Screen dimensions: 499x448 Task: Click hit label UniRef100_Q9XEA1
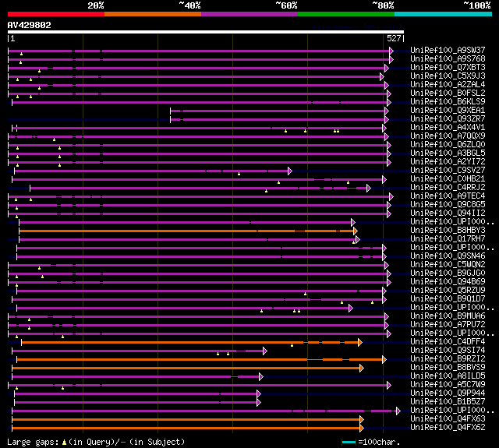point(448,111)
